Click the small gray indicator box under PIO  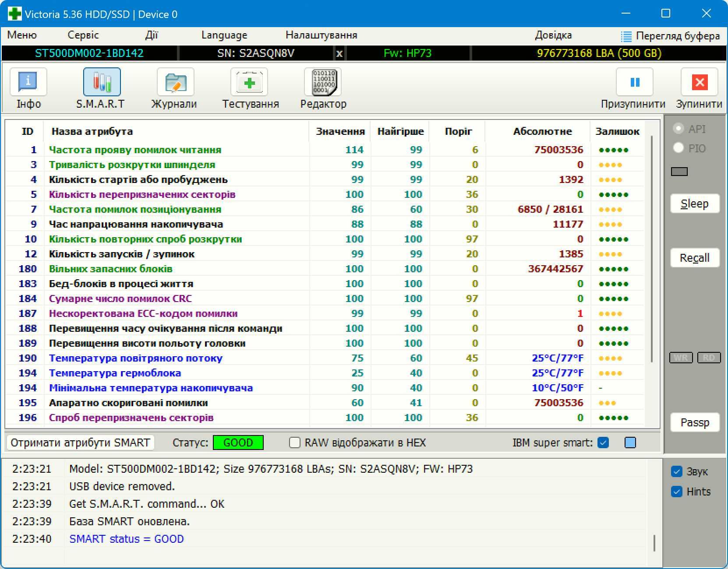[679, 172]
